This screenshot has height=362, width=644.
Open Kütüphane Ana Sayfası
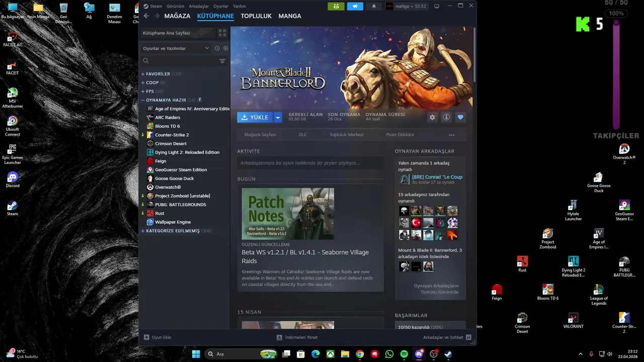pos(177,33)
